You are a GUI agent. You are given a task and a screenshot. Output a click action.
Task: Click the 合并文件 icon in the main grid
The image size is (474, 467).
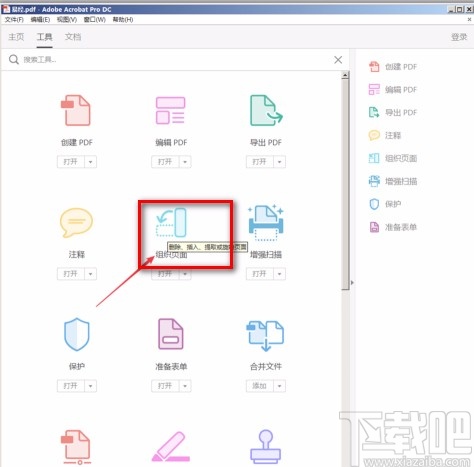pos(265,336)
